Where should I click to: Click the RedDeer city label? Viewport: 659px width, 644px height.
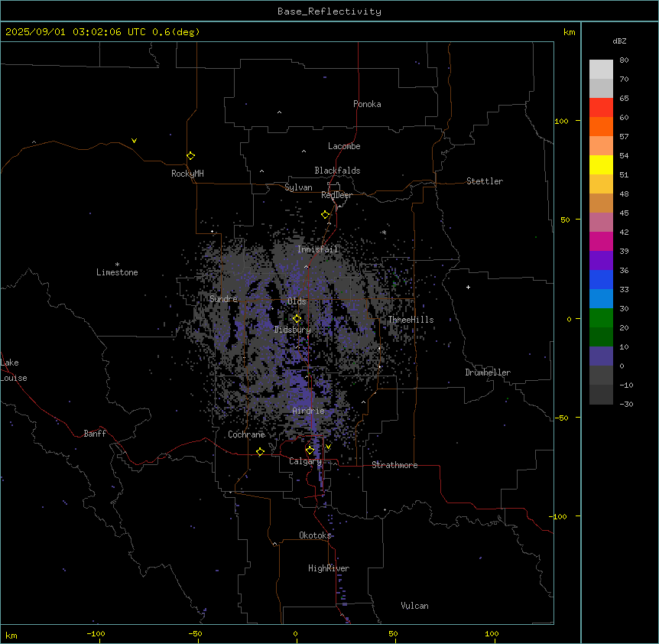click(336, 195)
